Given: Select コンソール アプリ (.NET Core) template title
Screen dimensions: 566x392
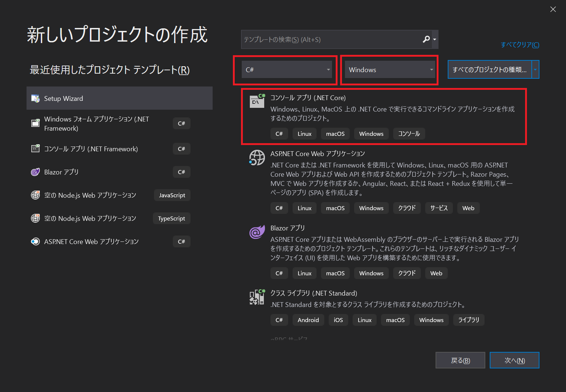Looking at the screenshot, I should (x=308, y=98).
